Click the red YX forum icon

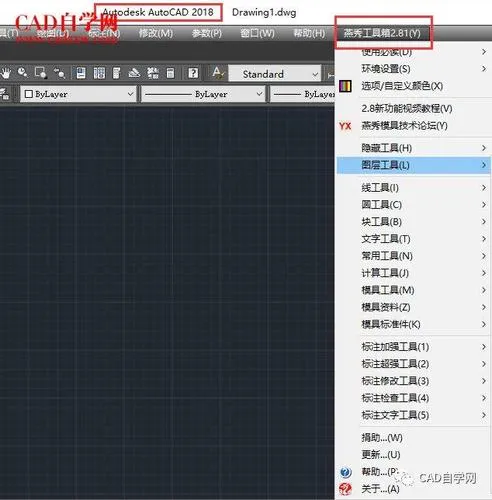click(345, 126)
